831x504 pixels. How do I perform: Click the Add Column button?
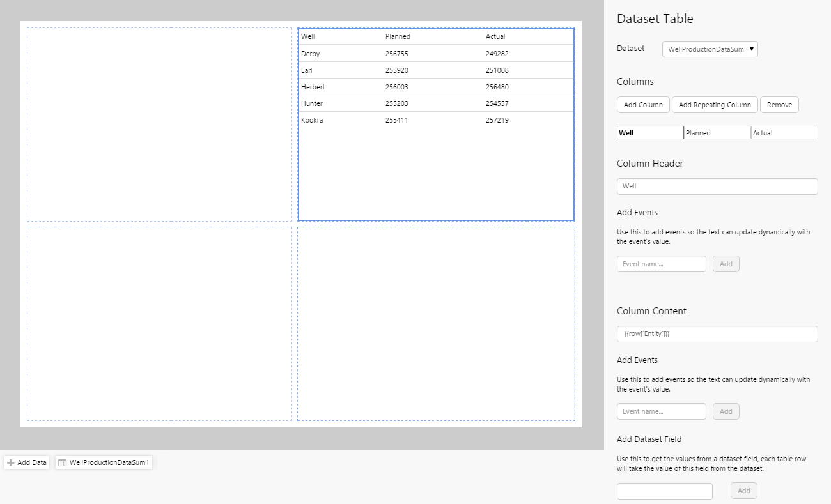(643, 105)
